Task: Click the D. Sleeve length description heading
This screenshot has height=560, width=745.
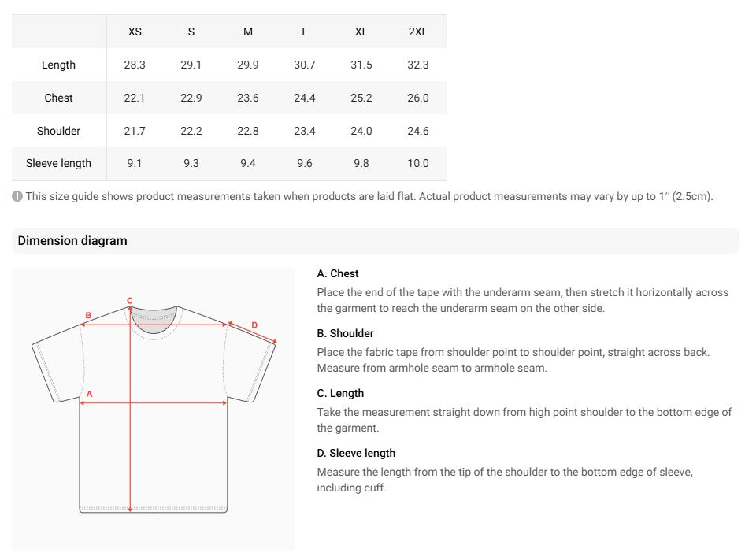Action: pyautogui.click(x=356, y=453)
